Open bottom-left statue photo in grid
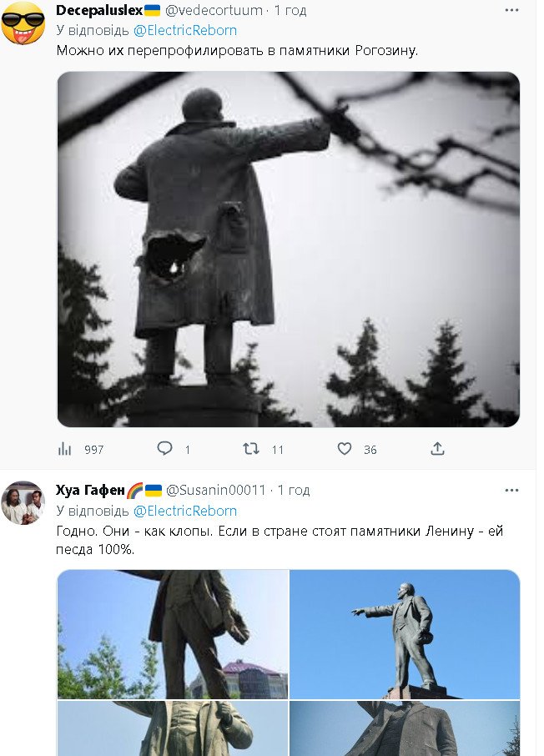The image size is (544, 756). (x=173, y=728)
